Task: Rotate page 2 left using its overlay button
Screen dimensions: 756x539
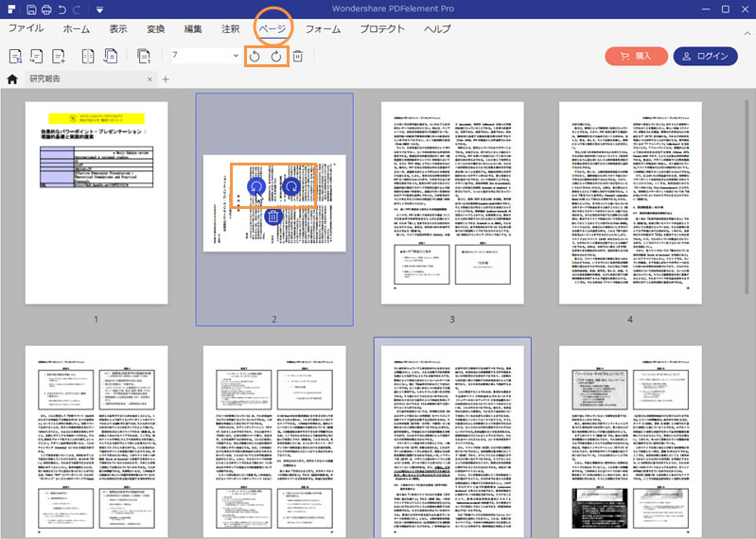Action: [x=256, y=187]
